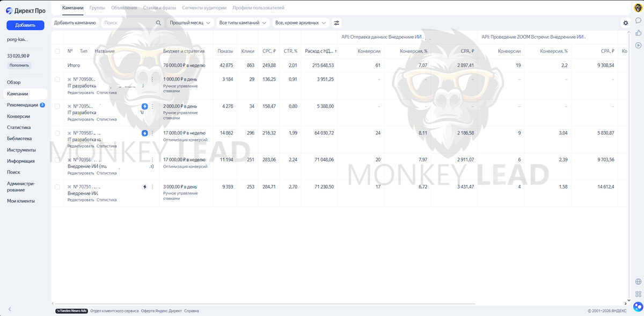Viewport: 644px width, 316px height.
Task: Open Конверсии in the left sidebar
Action: coord(18,116)
